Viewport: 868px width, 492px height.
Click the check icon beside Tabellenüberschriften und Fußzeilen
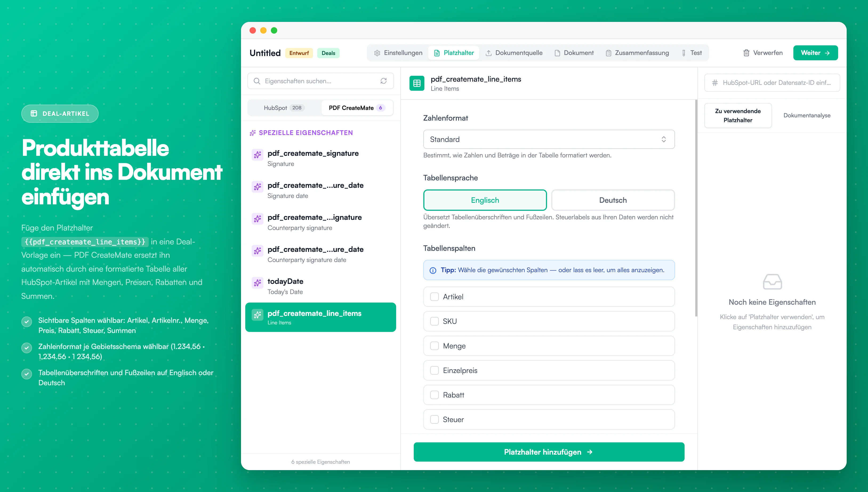pyautogui.click(x=27, y=374)
